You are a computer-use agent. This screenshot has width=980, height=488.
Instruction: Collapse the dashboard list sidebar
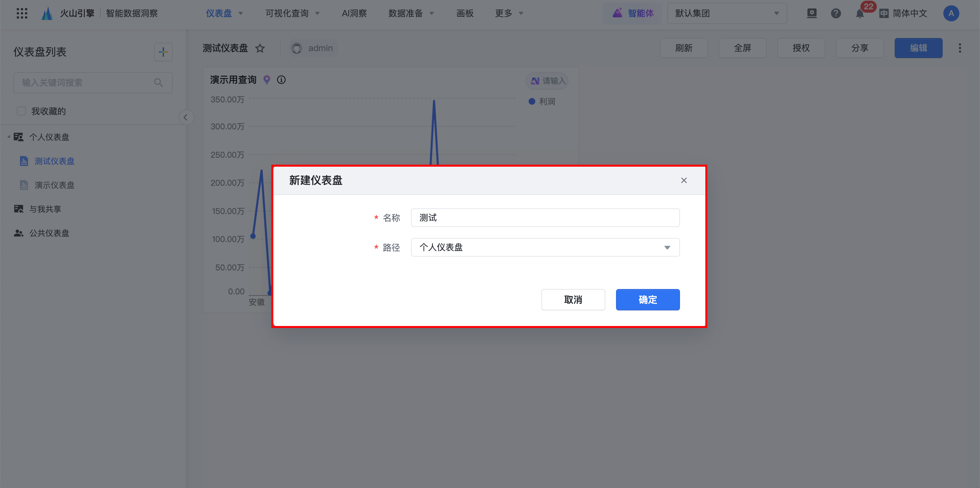coord(186,117)
